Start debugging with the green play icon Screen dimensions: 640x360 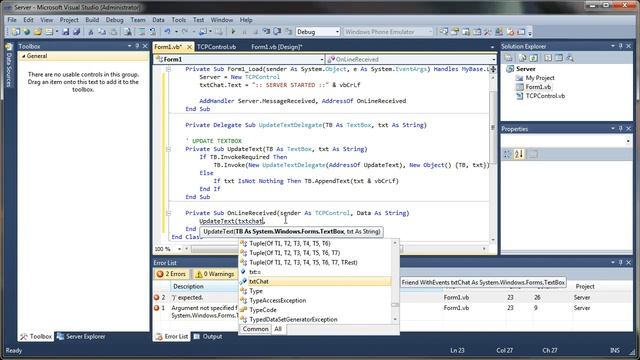(x=233, y=31)
